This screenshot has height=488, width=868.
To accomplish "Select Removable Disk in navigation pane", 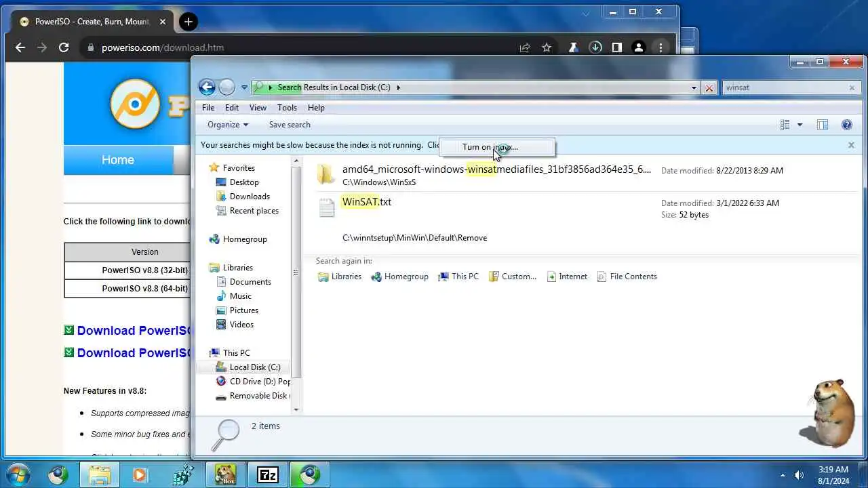I will click(x=258, y=396).
